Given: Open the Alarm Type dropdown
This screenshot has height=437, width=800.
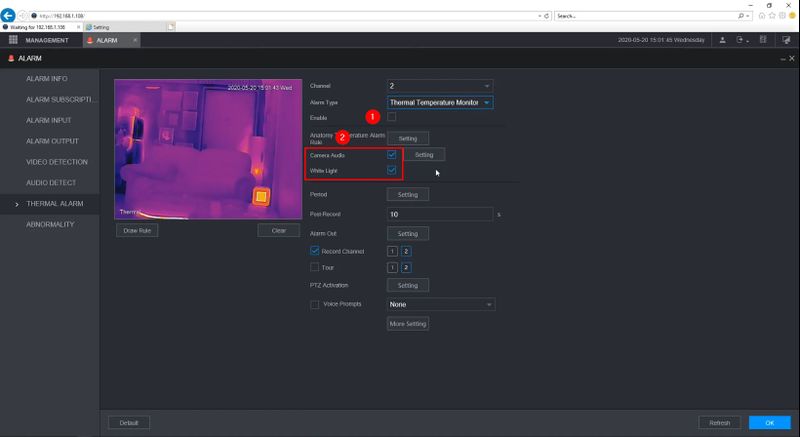Looking at the screenshot, I should coord(440,102).
